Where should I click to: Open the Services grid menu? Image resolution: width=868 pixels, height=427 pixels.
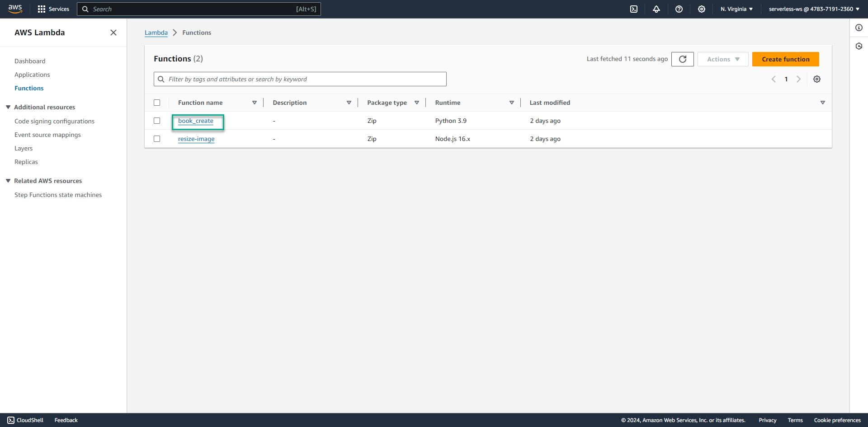coord(53,9)
